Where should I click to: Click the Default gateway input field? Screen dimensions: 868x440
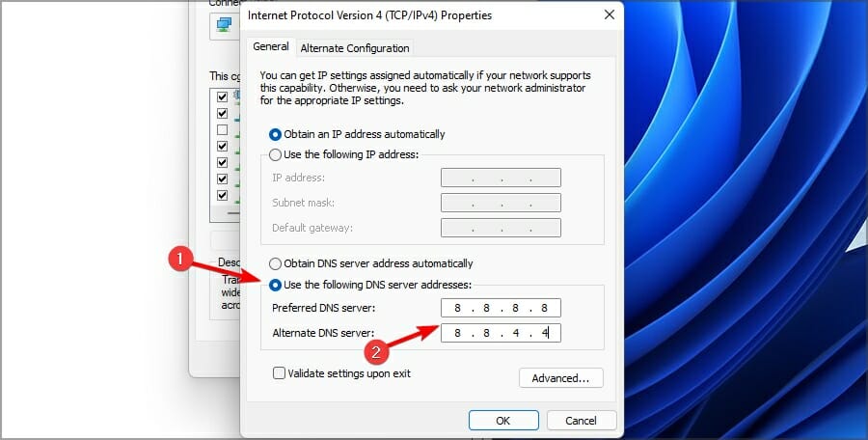tap(501, 228)
